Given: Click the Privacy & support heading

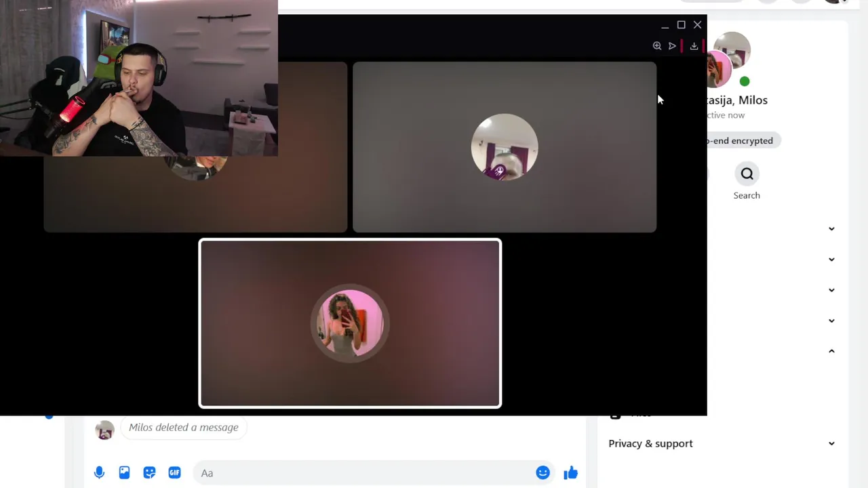Looking at the screenshot, I should pyautogui.click(x=650, y=443).
